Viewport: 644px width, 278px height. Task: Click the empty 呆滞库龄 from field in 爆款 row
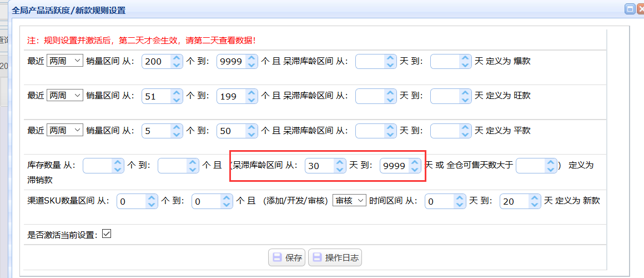click(370, 62)
